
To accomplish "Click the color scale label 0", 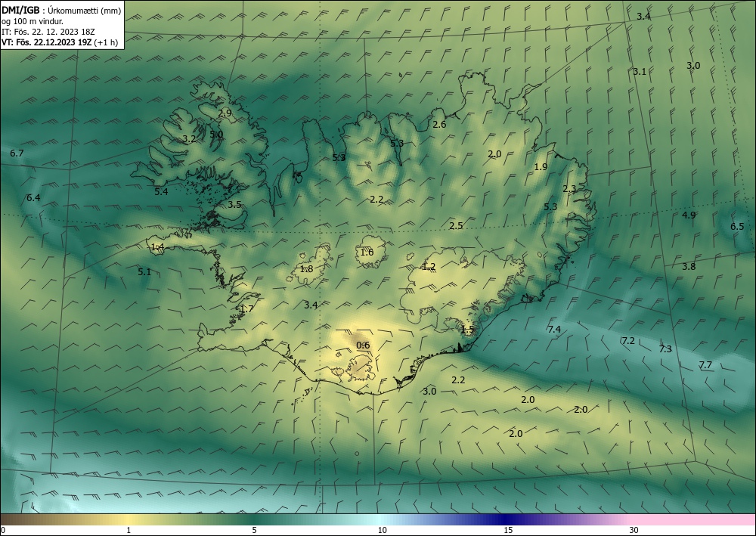I will (x=3, y=530).
